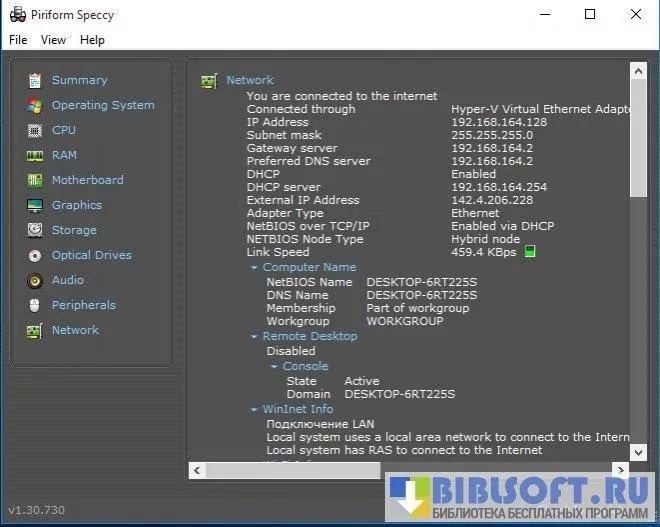The height and width of the screenshot is (527, 660).
Task: Collapse the Computer Name section
Action: point(255,268)
